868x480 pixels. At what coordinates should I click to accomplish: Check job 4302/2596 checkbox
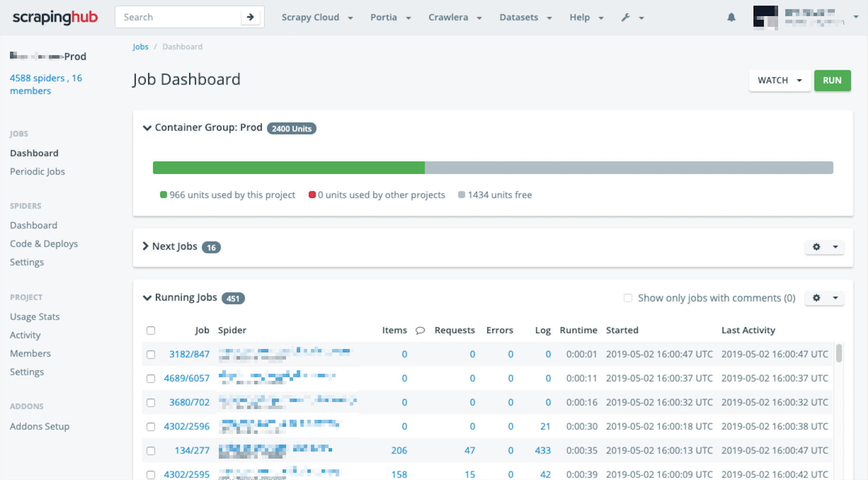151,427
